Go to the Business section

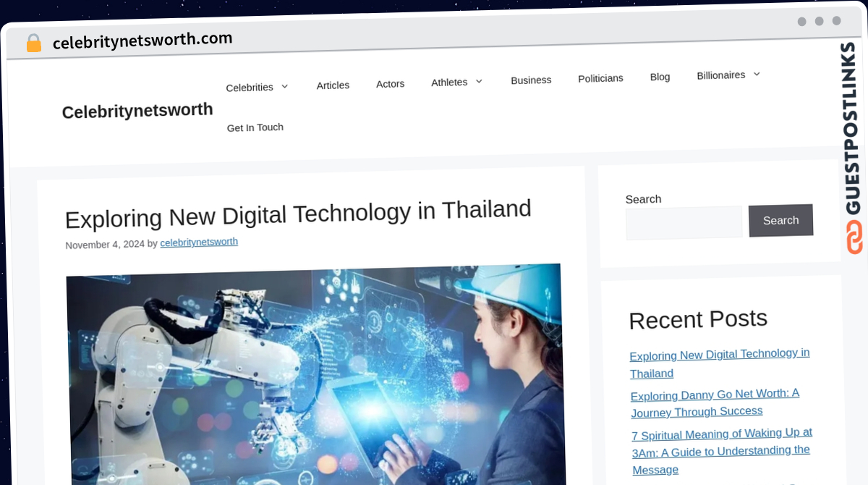coord(531,80)
